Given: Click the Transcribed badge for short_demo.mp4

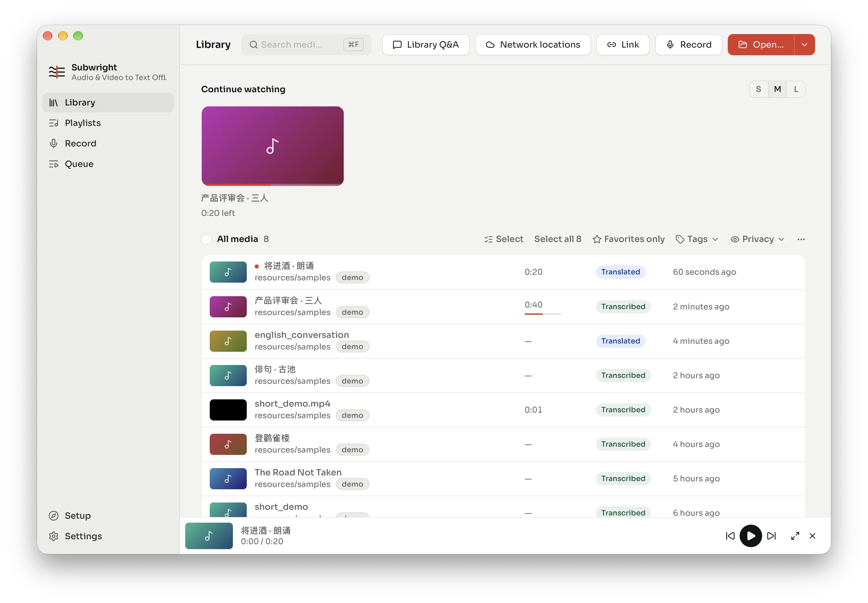Looking at the screenshot, I should tap(623, 410).
